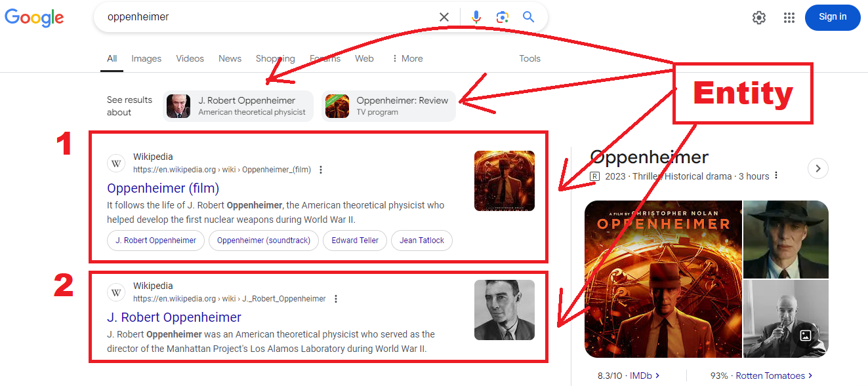The height and width of the screenshot is (386, 868).
Task: Open Google Lens image search icon
Action: [x=503, y=17]
